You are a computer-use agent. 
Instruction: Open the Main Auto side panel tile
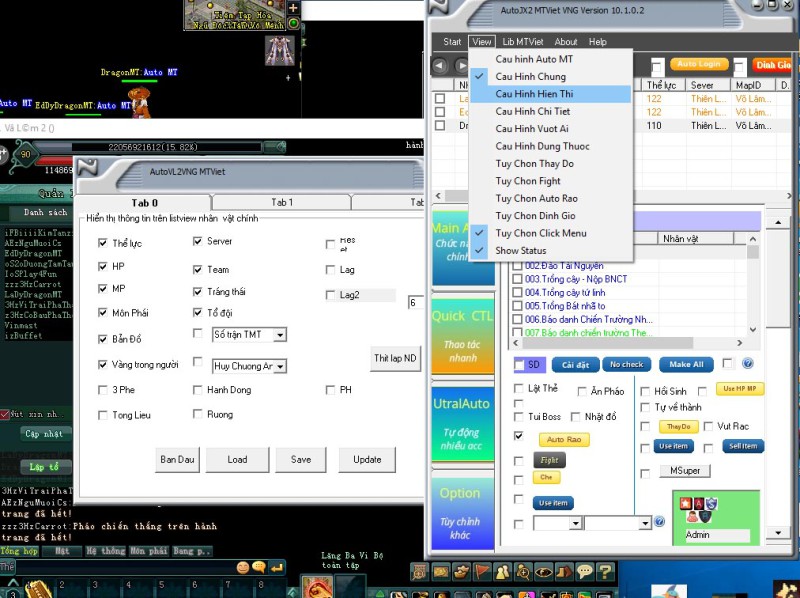click(461, 242)
